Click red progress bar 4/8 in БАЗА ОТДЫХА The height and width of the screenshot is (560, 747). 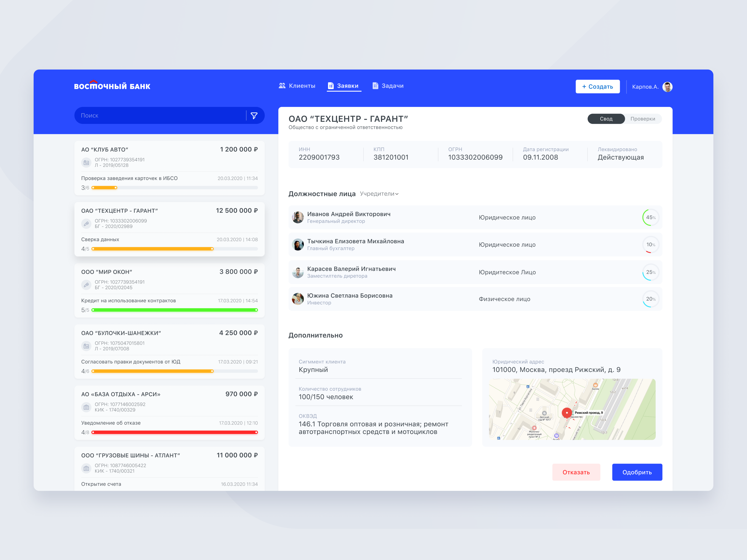[175, 432]
